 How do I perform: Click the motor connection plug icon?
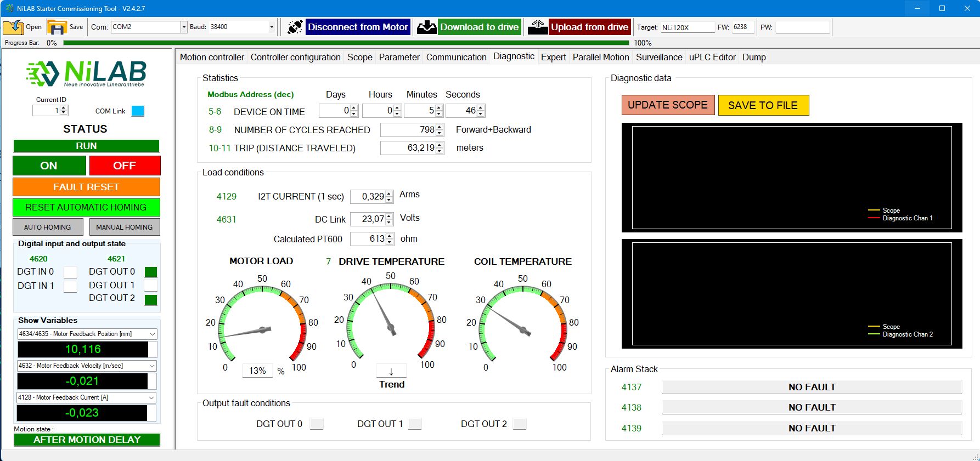point(295,27)
